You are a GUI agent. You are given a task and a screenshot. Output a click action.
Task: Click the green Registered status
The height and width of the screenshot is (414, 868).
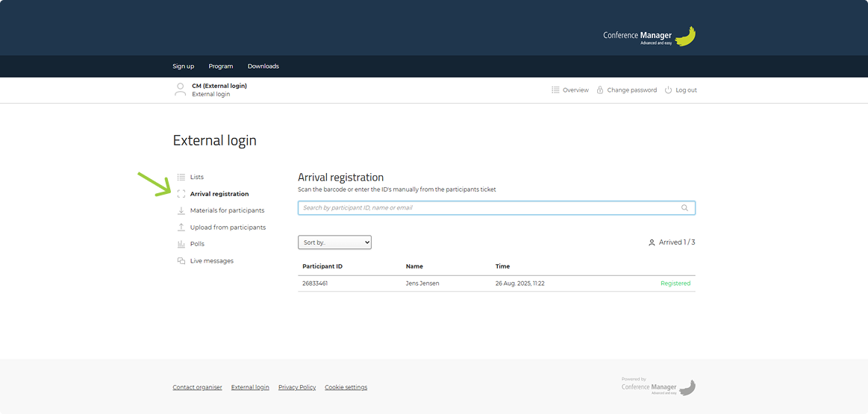[x=675, y=283]
